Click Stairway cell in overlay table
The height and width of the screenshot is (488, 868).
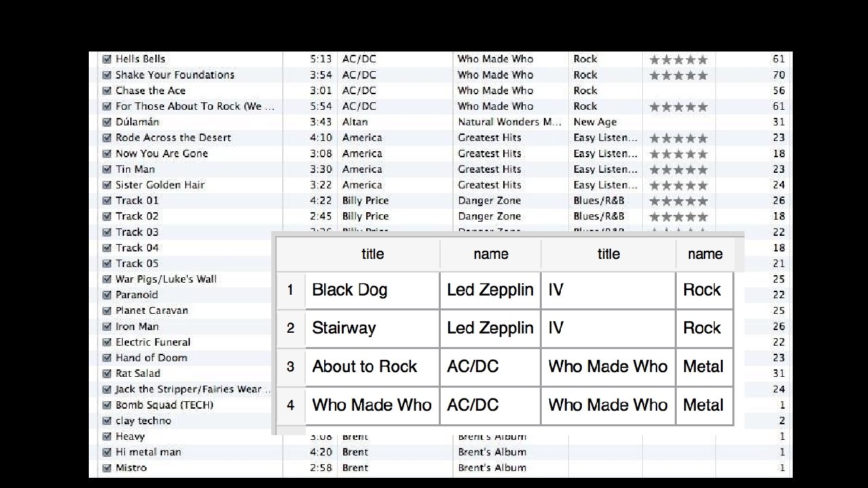coord(372,328)
